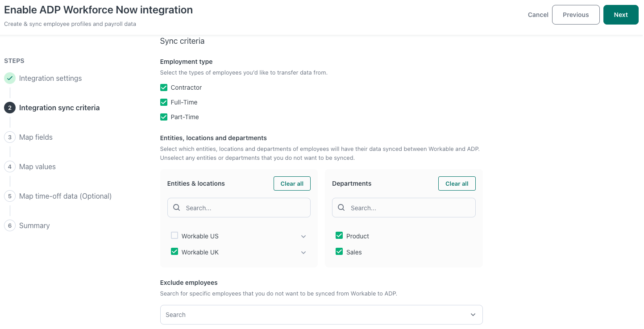Open the Exclude employees dropdown arrow

click(x=473, y=315)
